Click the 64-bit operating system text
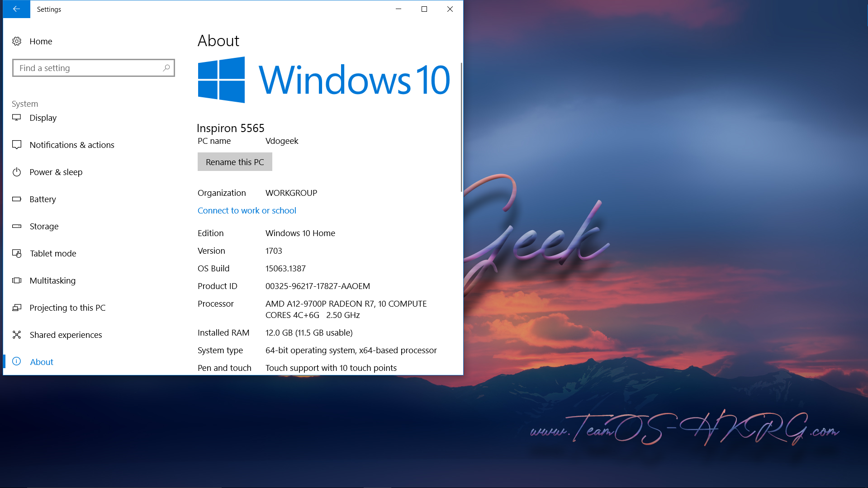 coord(351,350)
